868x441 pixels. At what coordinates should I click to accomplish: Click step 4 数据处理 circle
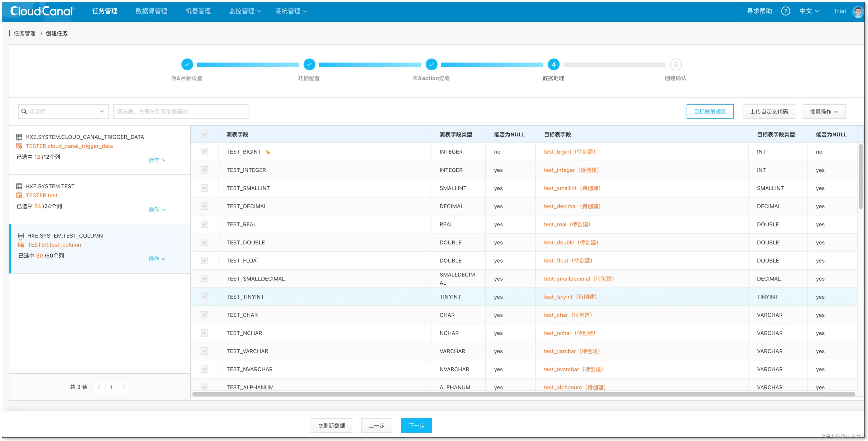(x=553, y=64)
